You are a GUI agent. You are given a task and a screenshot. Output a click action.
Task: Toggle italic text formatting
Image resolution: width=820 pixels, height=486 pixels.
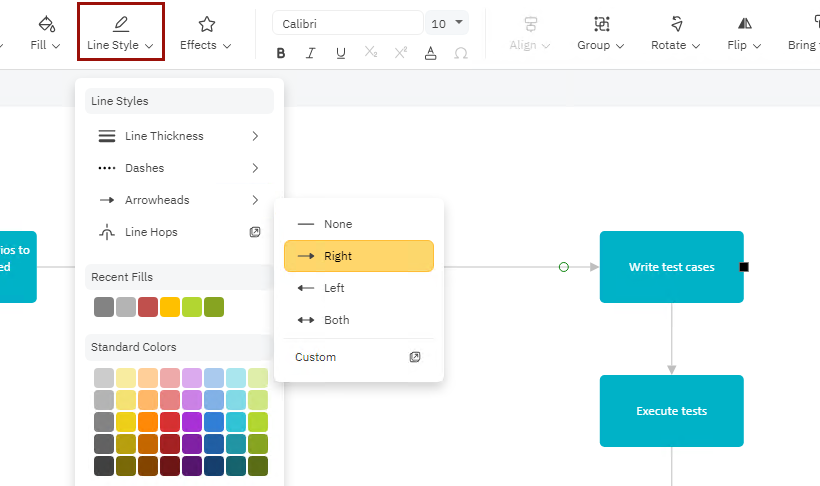311,53
